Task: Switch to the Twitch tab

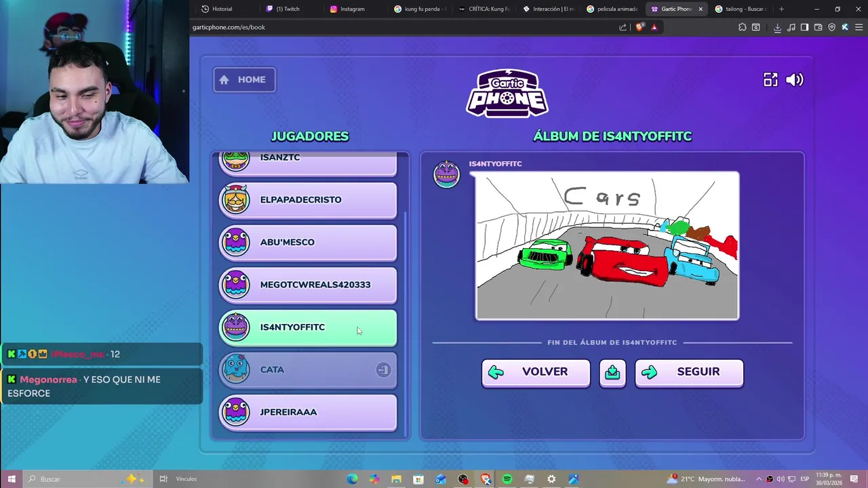Action: pyautogui.click(x=290, y=9)
